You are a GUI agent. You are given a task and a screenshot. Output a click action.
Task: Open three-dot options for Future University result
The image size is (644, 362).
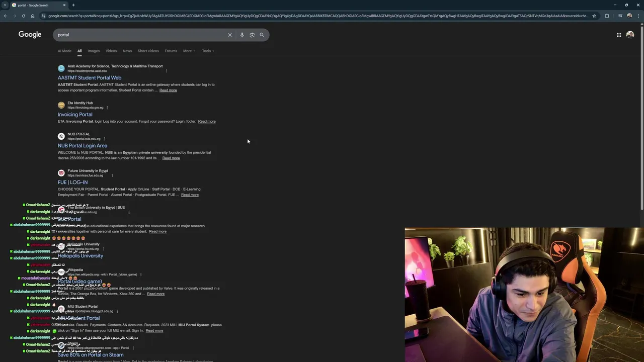click(x=112, y=175)
